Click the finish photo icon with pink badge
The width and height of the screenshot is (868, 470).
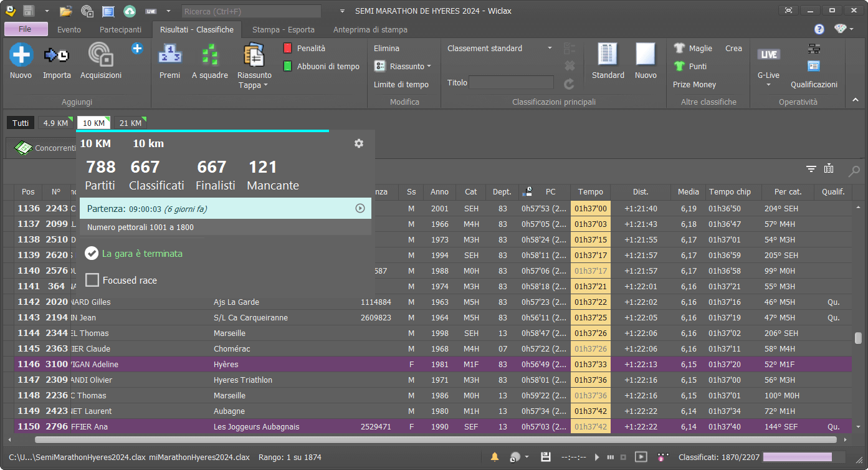tap(662, 458)
